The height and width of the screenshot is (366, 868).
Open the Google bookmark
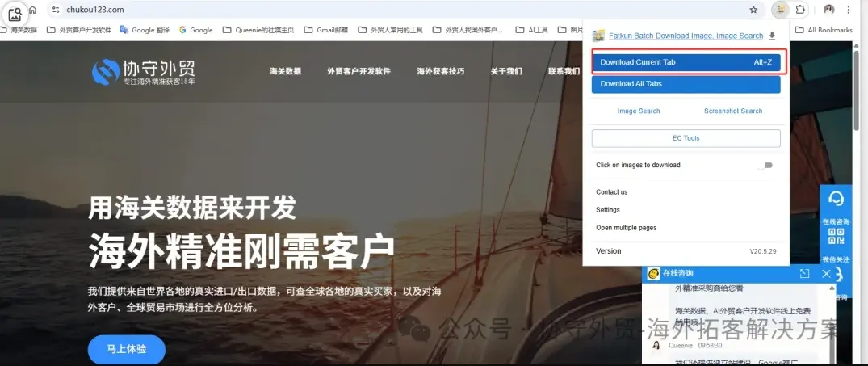[195, 30]
